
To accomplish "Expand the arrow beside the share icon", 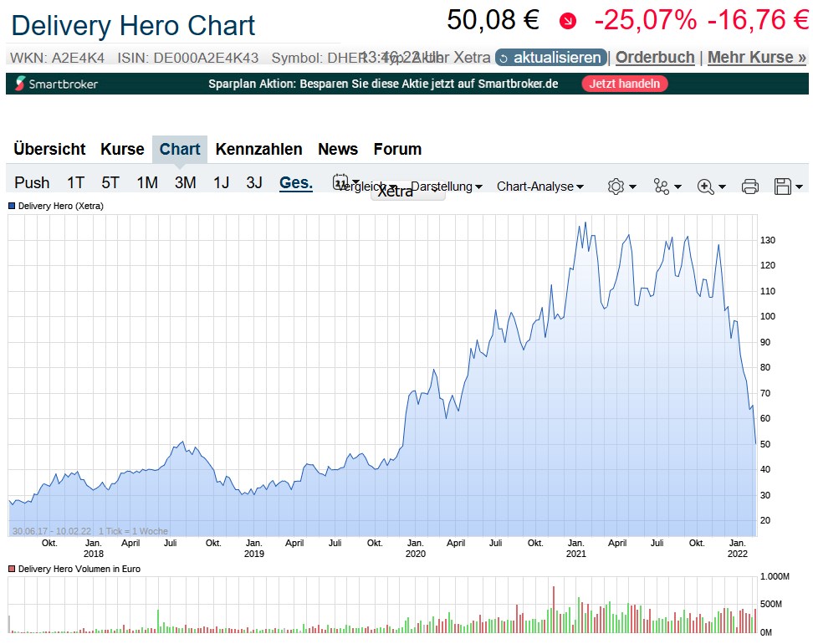I will tap(677, 187).
